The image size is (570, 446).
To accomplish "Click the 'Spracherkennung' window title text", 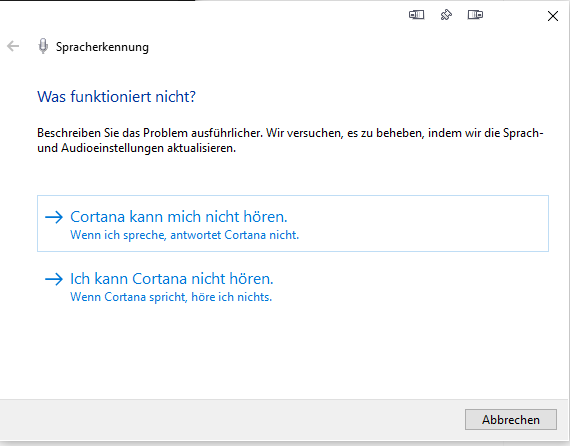I will 102,47.
